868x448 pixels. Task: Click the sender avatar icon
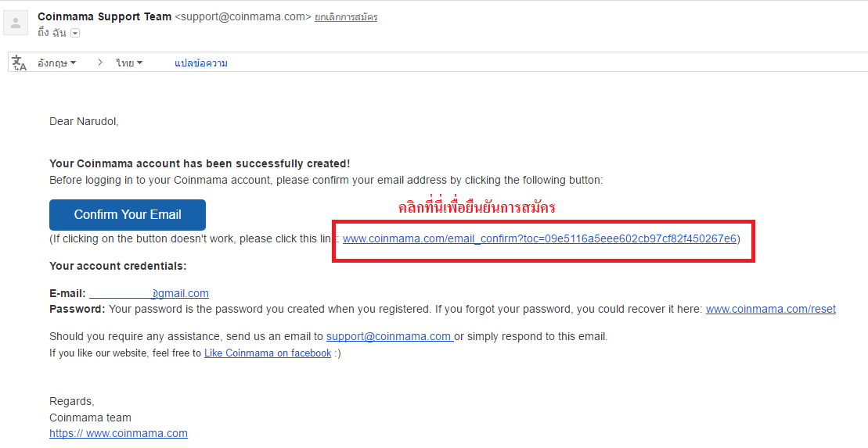click(x=16, y=23)
